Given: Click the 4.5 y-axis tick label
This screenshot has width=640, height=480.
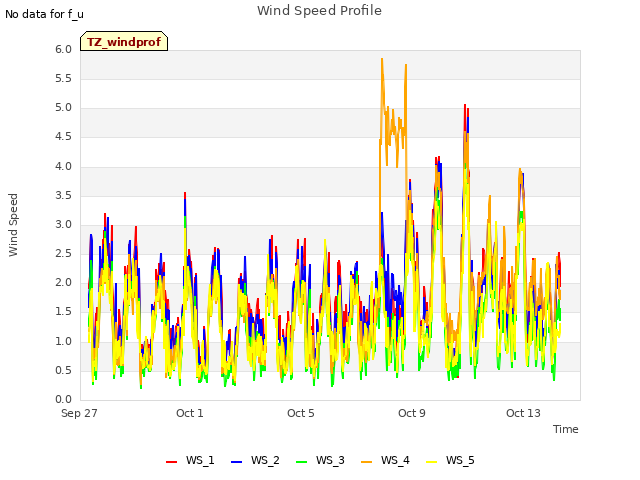Looking at the screenshot, I should (63, 137).
